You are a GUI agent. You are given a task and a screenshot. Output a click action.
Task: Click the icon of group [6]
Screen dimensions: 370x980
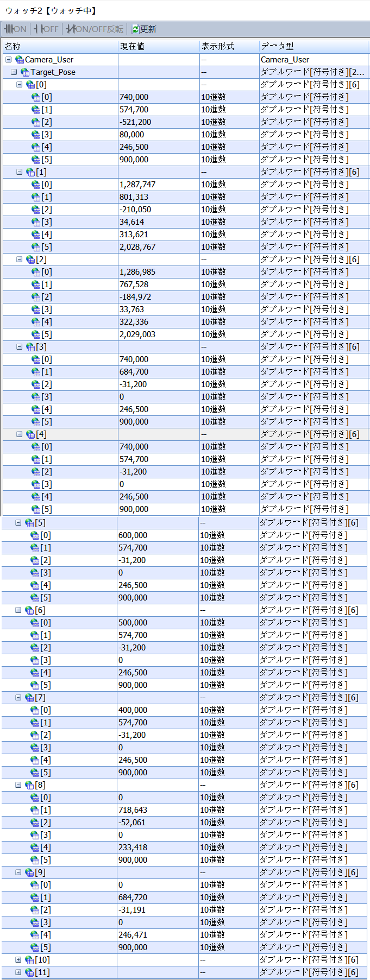pos(29,610)
